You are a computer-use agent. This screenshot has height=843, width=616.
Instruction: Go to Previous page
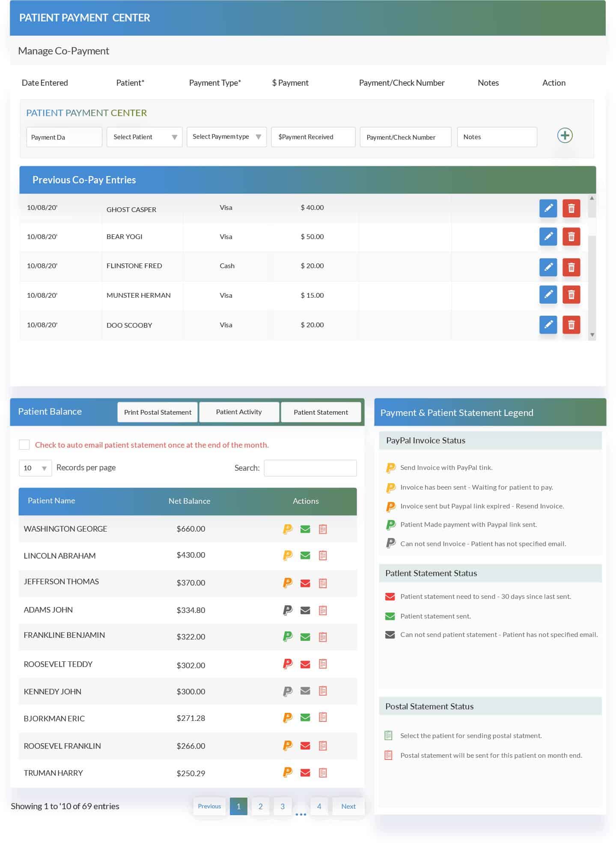(x=209, y=806)
